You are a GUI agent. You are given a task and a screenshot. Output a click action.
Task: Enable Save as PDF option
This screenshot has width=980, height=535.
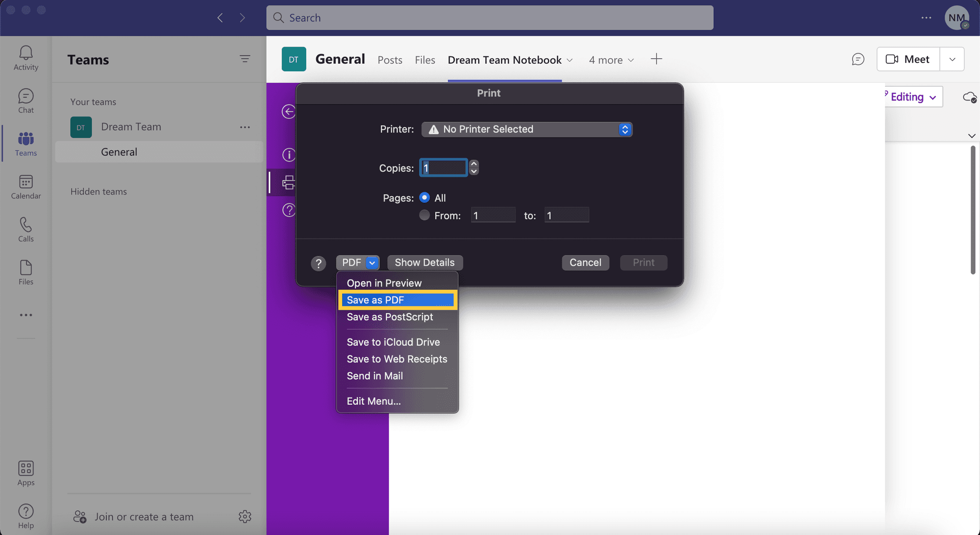397,299
